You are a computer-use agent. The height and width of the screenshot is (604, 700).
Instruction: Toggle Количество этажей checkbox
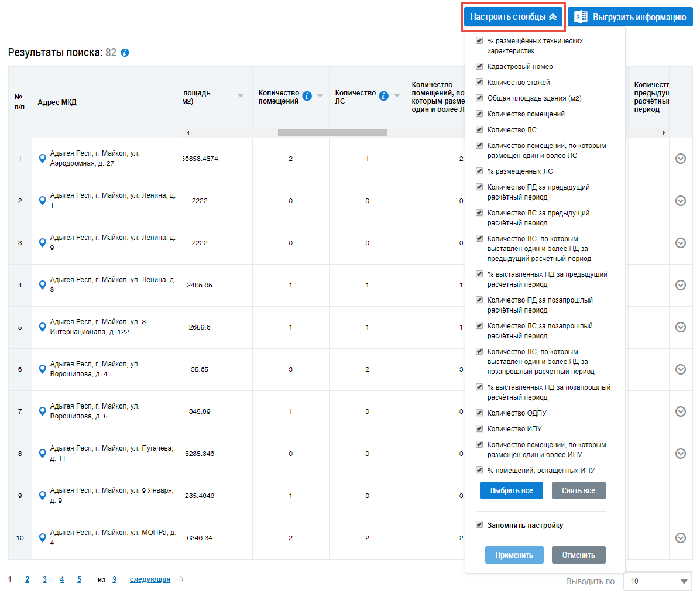[x=479, y=83]
